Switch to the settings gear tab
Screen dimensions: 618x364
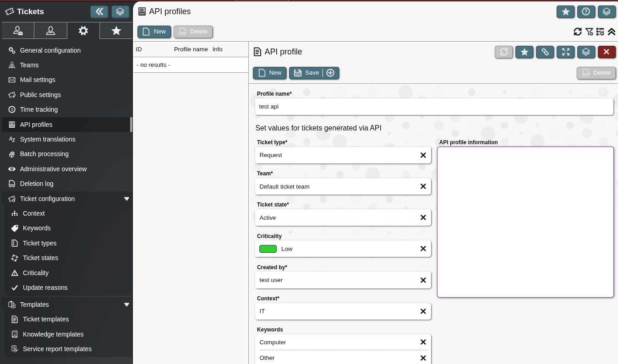tap(83, 31)
